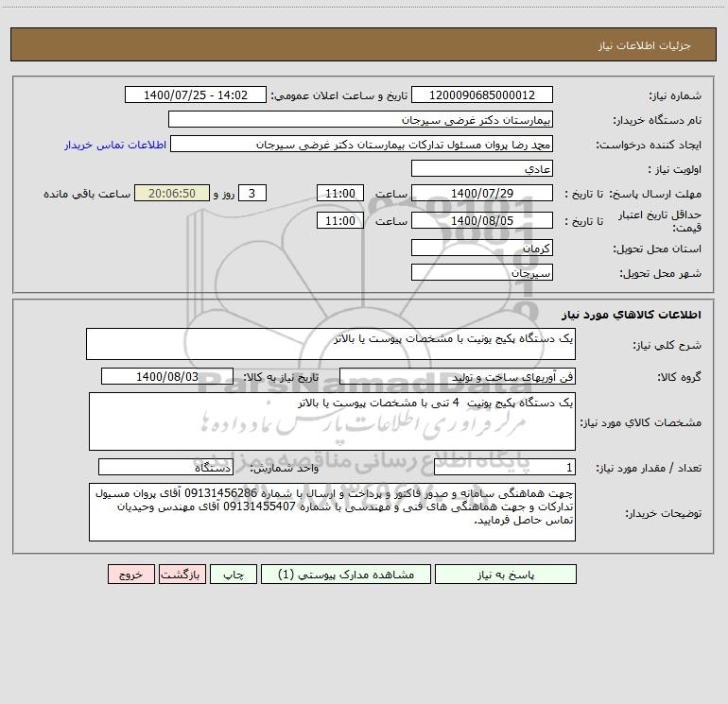Click response deadline time 11:00 field

tap(339, 193)
